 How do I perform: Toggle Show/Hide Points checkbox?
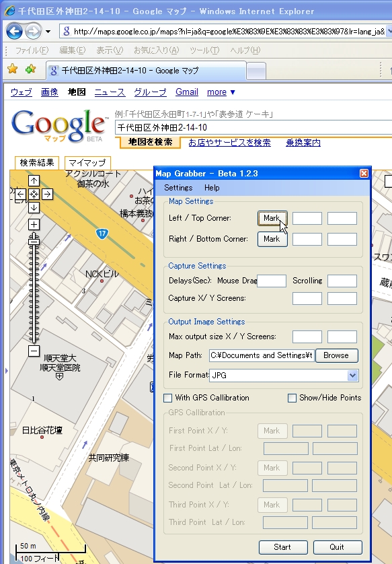click(292, 398)
